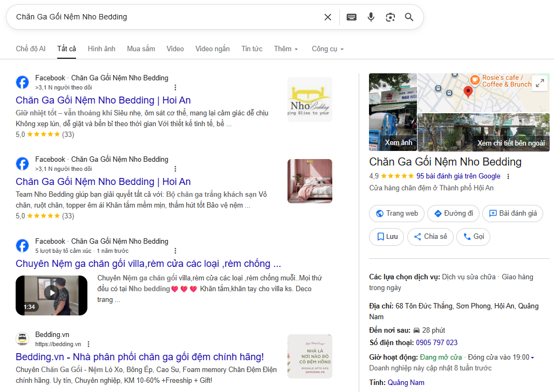Image resolution: width=554 pixels, height=392 pixels.
Task: Call phone number 0905 797 023
Action: point(436,342)
